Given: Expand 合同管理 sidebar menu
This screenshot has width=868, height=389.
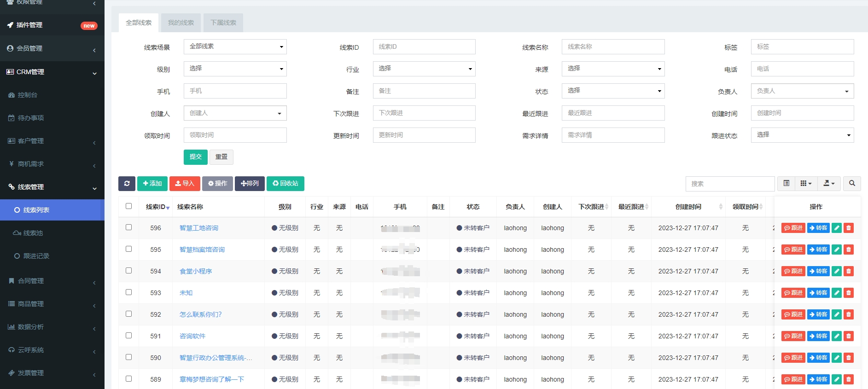Looking at the screenshot, I should click(52, 281).
